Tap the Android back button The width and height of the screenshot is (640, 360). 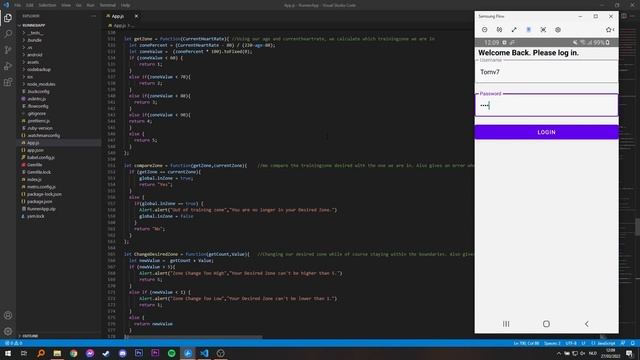point(587,324)
